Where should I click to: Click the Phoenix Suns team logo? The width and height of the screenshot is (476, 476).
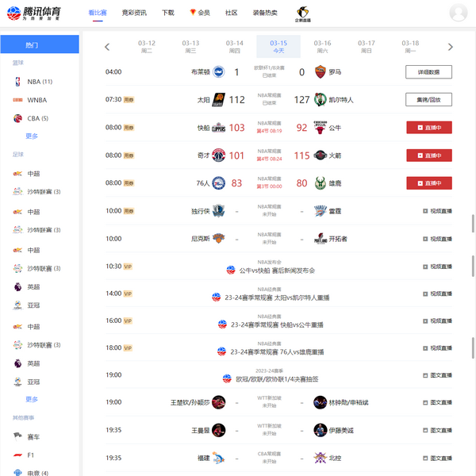(218, 100)
